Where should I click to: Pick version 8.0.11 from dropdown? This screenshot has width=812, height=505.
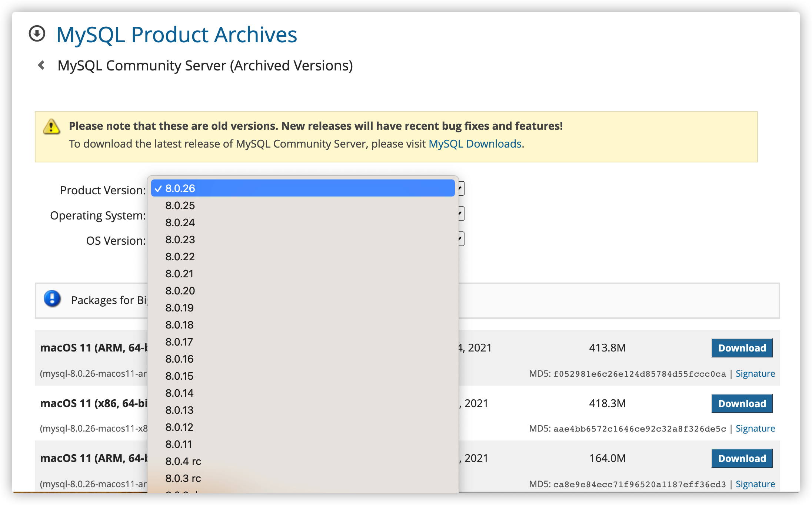179,444
